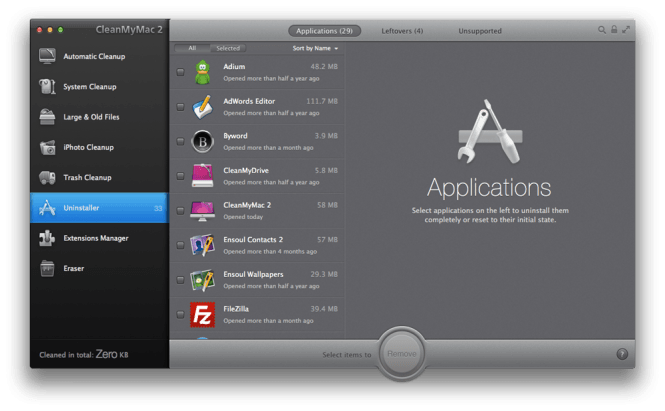Click the large Applications tools illustration
This screenshot has height=411, width=665.
coord(490,131)
